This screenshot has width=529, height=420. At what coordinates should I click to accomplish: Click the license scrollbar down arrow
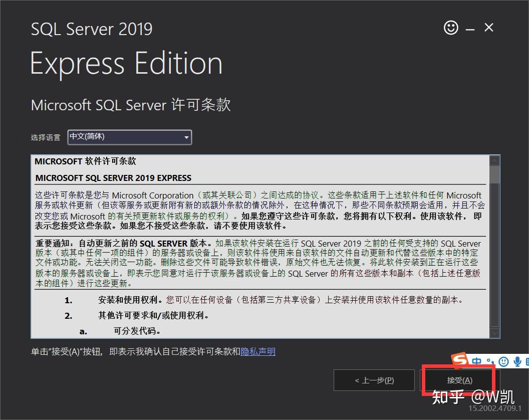[x=494, y=333]
